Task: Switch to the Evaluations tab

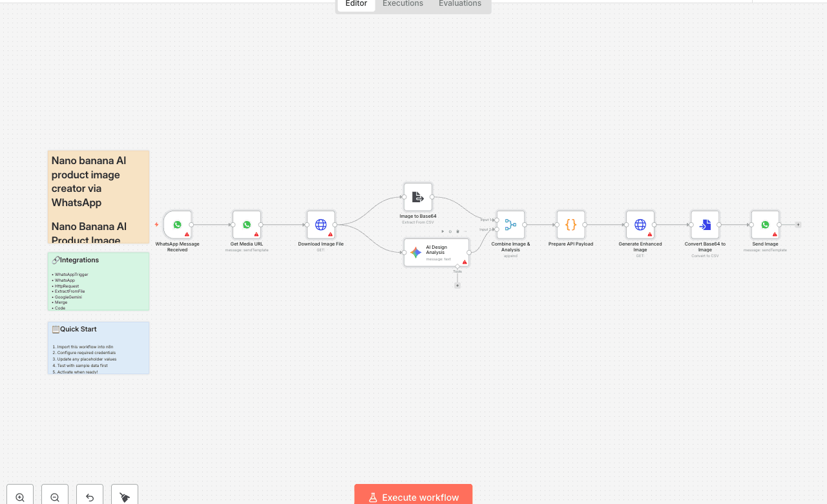Action: (459, 4)
